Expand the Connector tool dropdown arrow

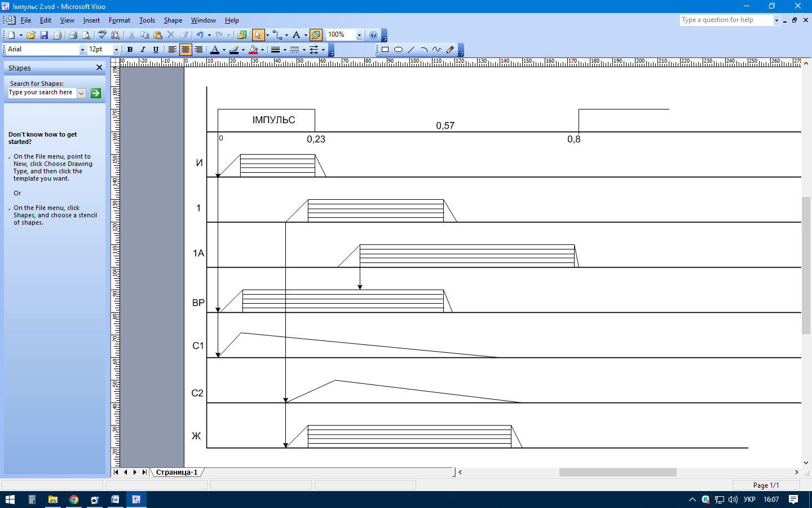pyautogui.click(x=286, y=35)
